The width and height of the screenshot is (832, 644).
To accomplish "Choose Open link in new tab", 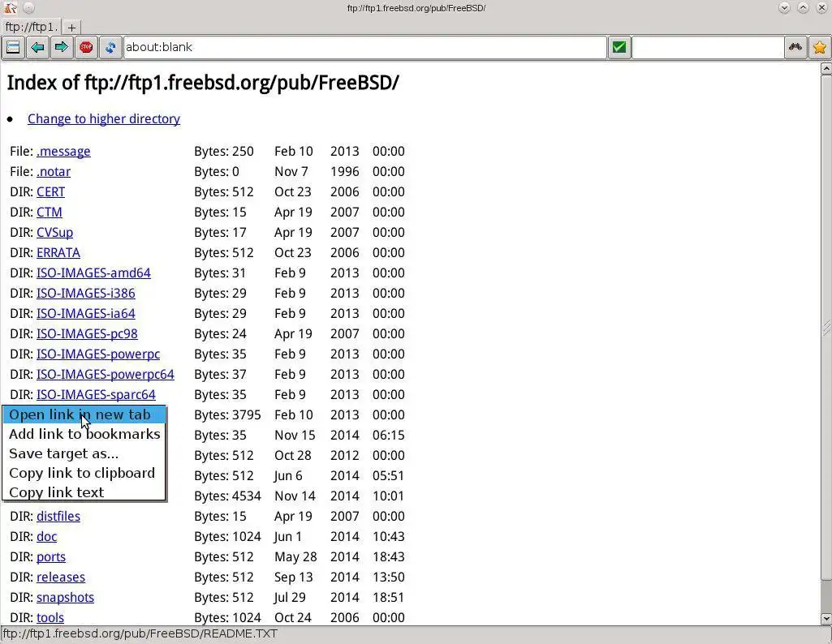I will tap(84, 415).
